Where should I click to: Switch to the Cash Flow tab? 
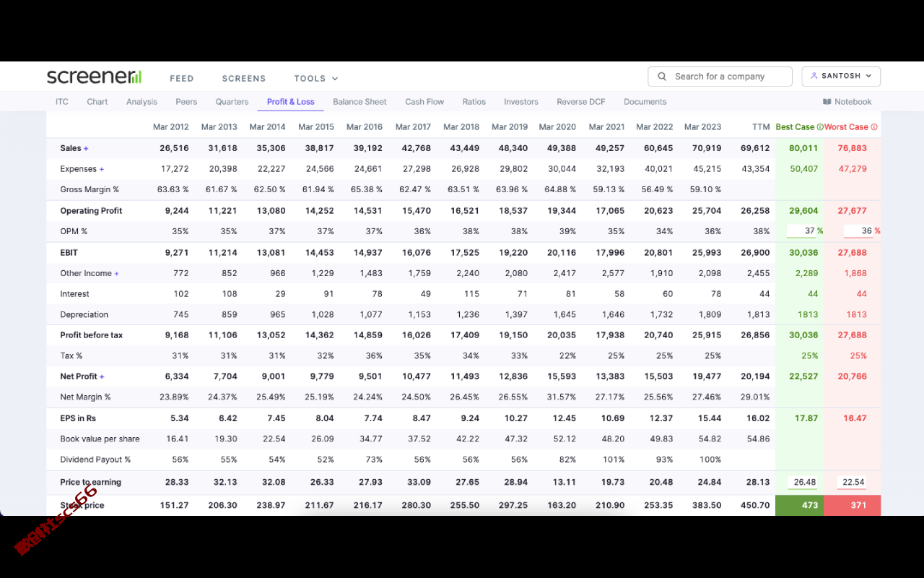(x=424, y=102)
